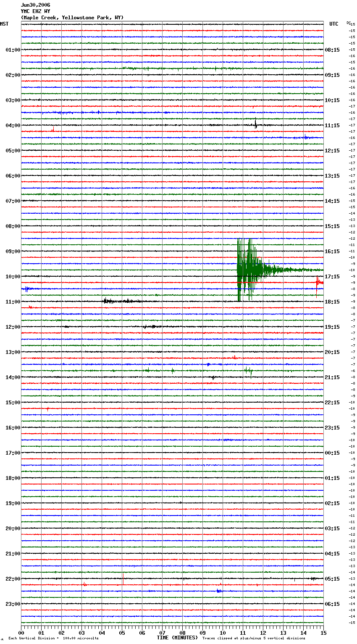The height and width of the screenshot is (644, 357).
Task: Click the 03:15 UTC time label
Action: [x=332, y=529]
